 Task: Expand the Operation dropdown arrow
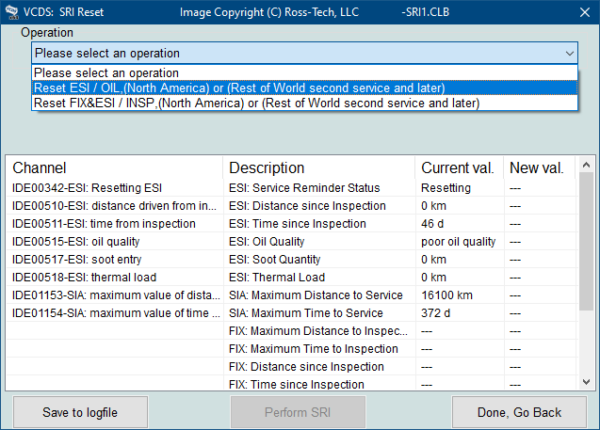569,53
